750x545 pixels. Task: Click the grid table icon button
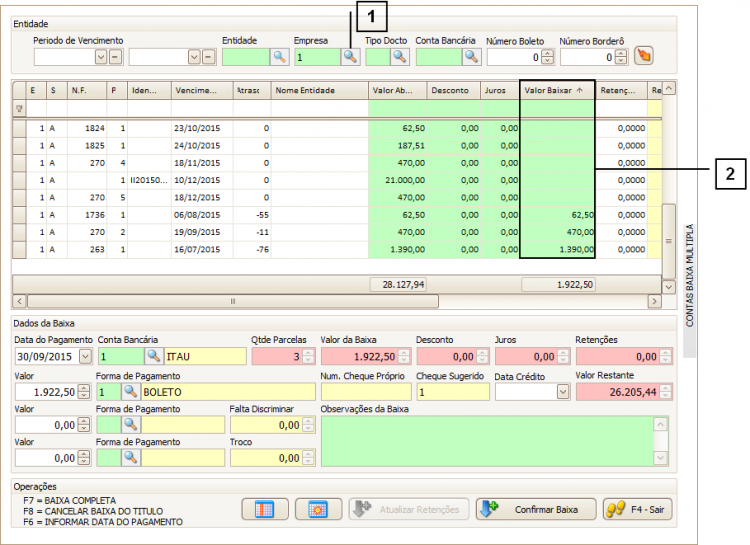click(x=265, y=508)
